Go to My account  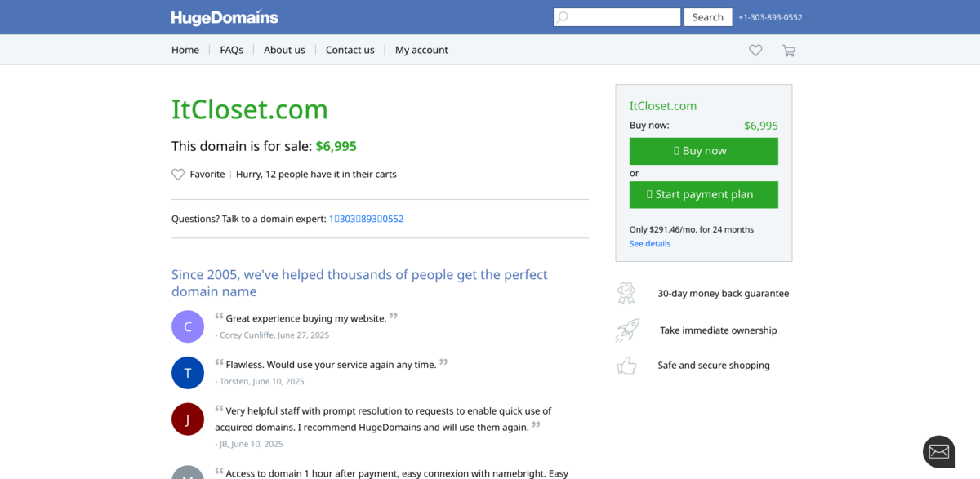(421, 50)
